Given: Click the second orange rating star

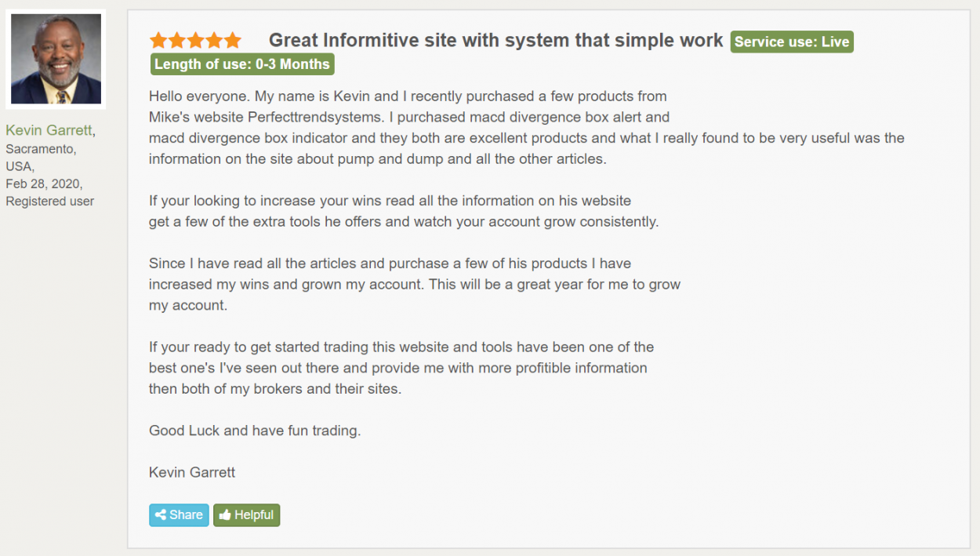Looking at the screenshot, I should pyautogui.click(x=177, y=40).
